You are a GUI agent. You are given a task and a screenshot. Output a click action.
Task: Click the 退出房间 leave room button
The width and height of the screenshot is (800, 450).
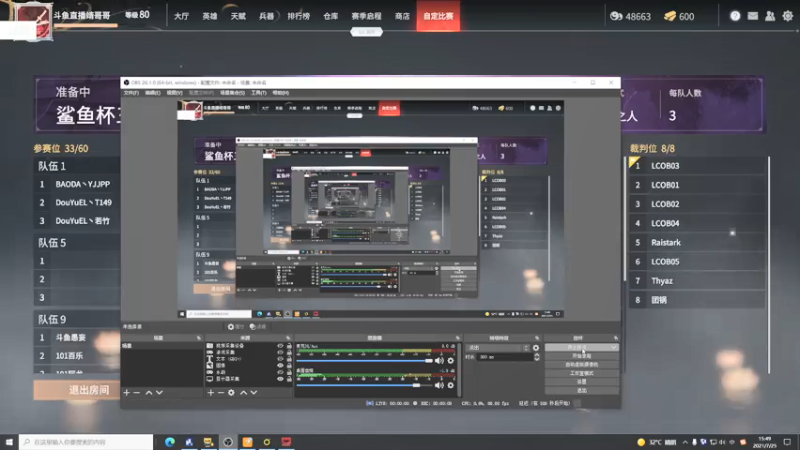coord(77,390)
